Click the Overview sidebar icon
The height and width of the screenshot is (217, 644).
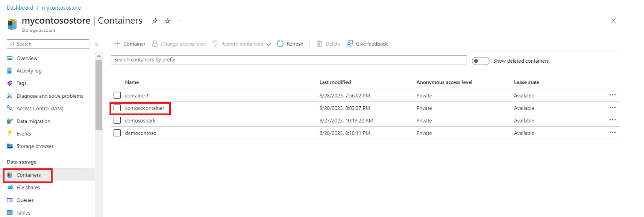pyautogui.click(x=10, y=58)
